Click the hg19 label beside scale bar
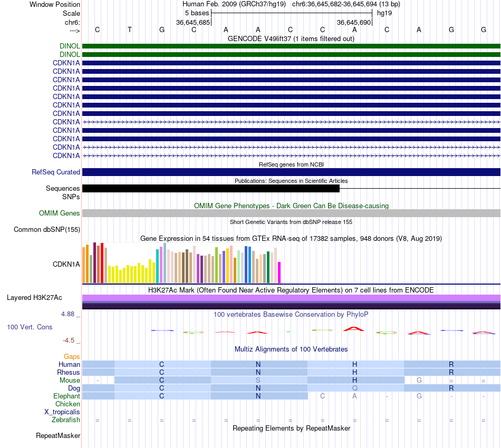Image resolution: width=501 pixels, height=448 pixels. pos(384,13)
